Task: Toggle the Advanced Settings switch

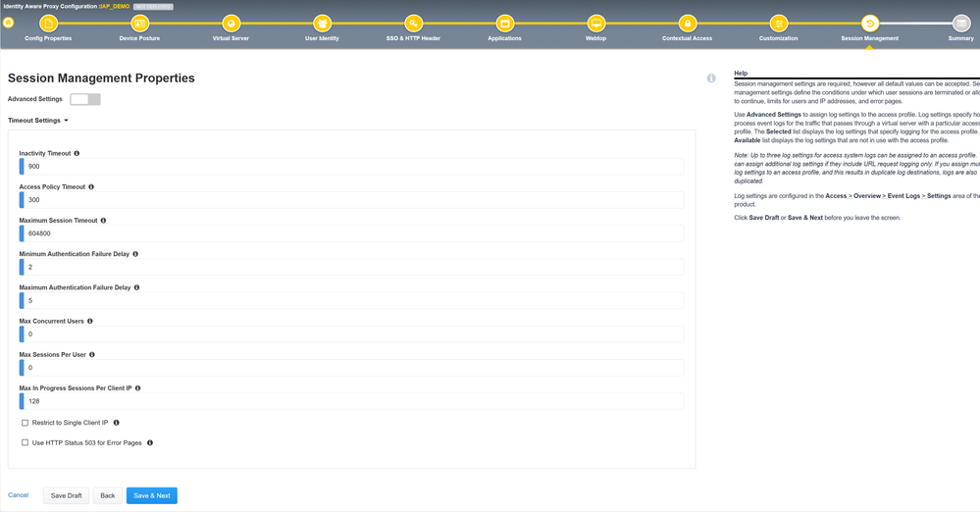Action: pyautogui.click(x=85, y=99)
